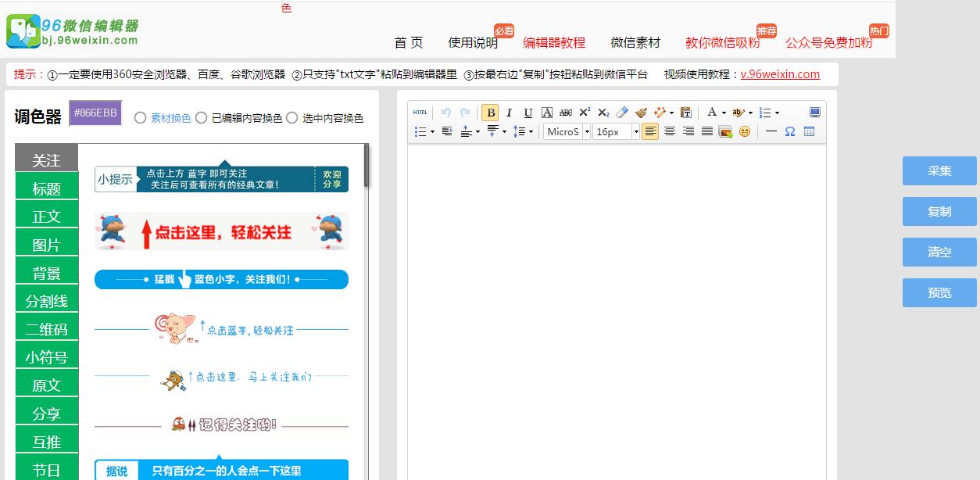Screen dimensions: 980x480
Task: Switch to the 二维码 category tab
Action: [x=47, y=327]
